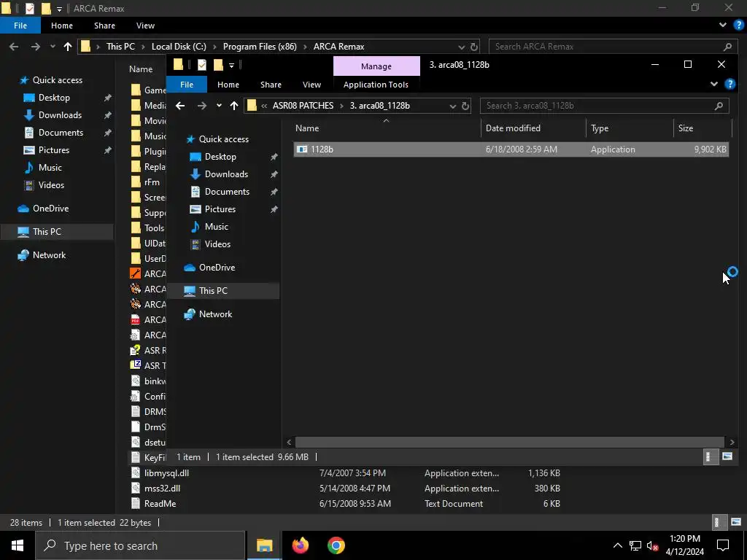The width and height of the screenshot is (747, 560).
Task: Select the libmysql.dll file
Action: (x=166, y=473)
